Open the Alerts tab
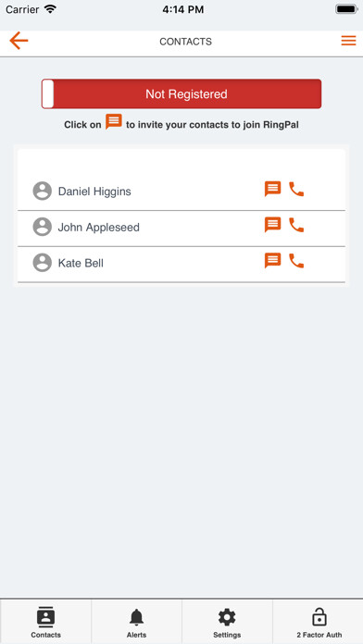The width and height of the screenshot is (363, 644). [x=136, y=622]
